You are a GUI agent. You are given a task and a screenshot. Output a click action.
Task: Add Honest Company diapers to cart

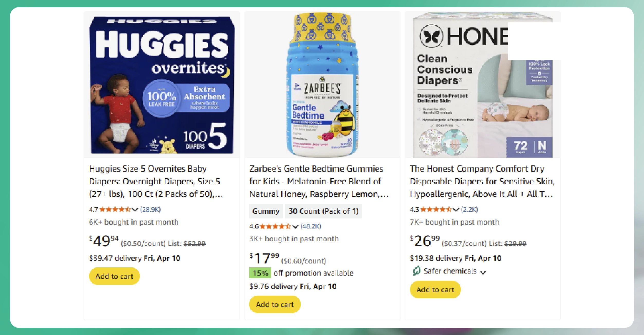pyautogui.click(x=435, y=290)
